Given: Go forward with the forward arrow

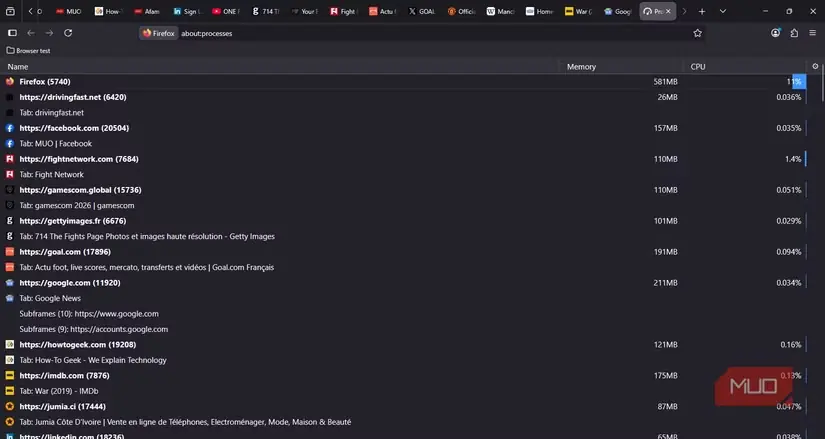Looking at the screenshot, I should tap(49, 33).
